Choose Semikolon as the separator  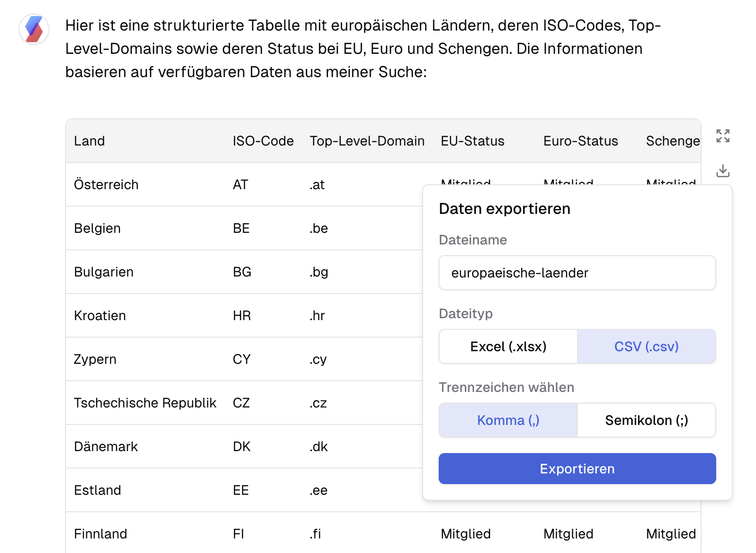(646, 420)
